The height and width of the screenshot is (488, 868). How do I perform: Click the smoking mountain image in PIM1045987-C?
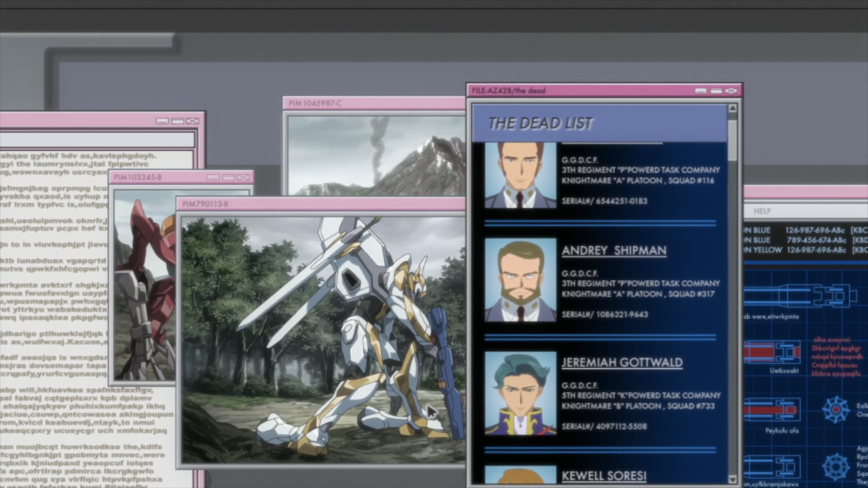pos(377,156)
